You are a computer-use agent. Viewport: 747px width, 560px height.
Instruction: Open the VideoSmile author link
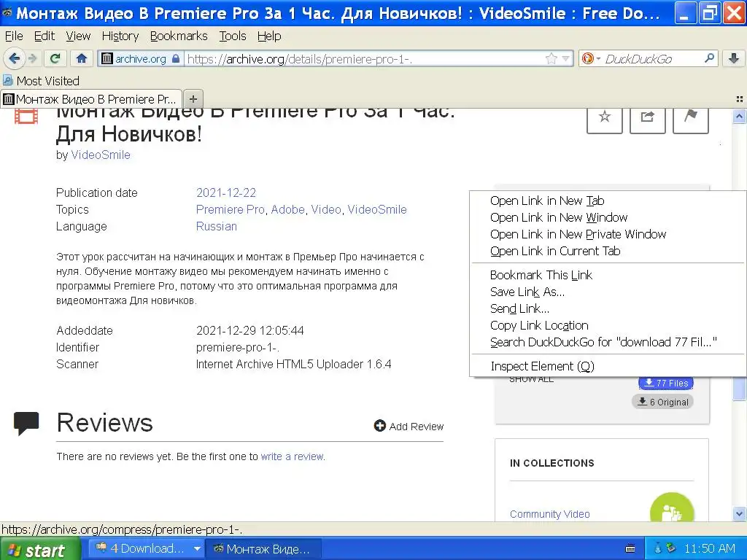pyautogui.click(x=101, y=155)
